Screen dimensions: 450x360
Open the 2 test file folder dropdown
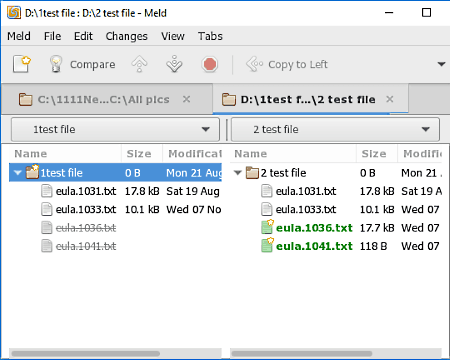point(335,129)
